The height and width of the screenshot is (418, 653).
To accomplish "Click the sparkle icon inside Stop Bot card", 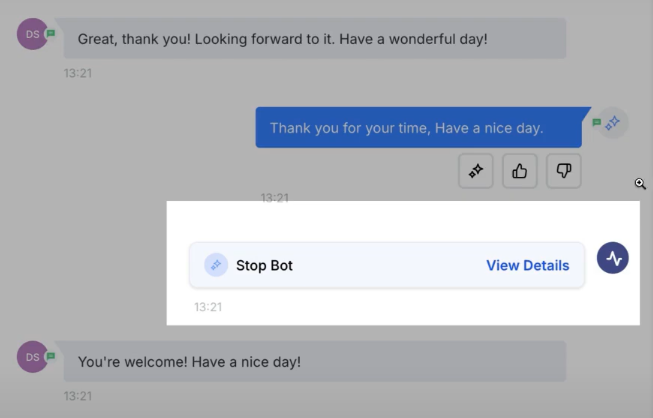I will (x=216, y=265).
